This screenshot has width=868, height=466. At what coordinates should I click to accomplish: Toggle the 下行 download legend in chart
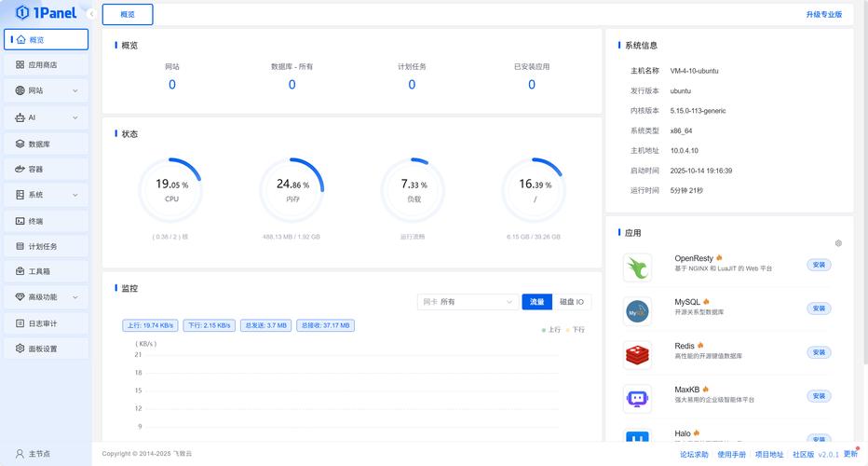[x=575, y=330]
